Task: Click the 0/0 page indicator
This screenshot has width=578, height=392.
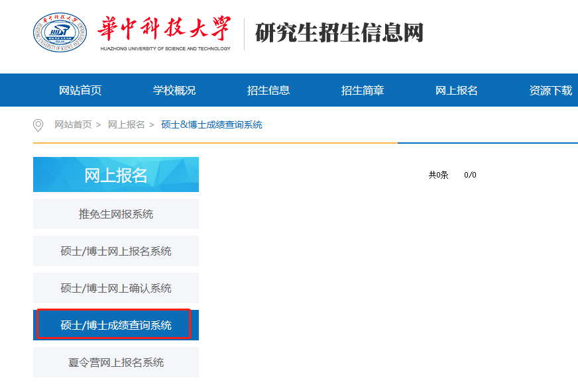Action: click(x=470, y=175)
